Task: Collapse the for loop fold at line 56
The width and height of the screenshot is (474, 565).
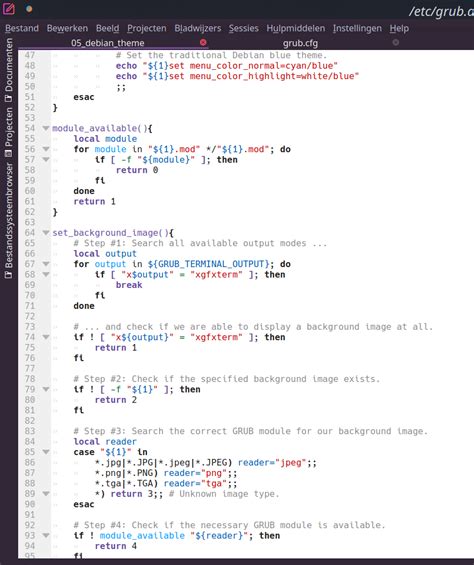Action: [x=46, y=149]
